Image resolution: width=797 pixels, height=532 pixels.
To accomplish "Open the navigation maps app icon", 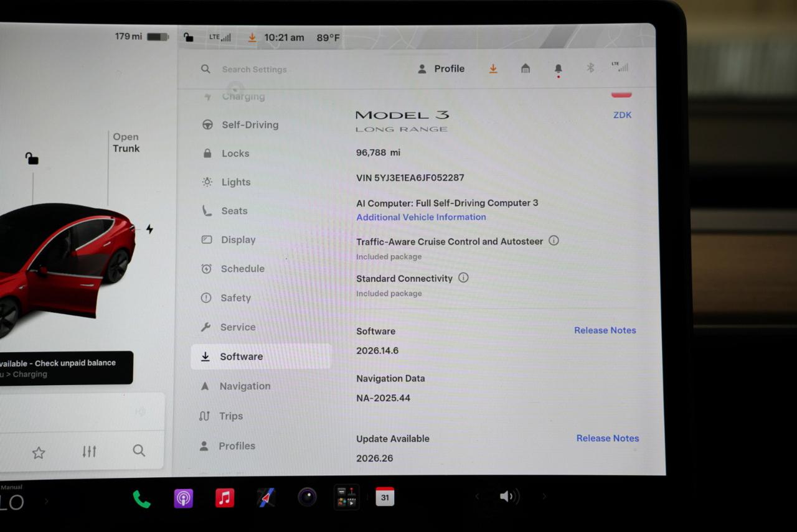I will 266,497.
